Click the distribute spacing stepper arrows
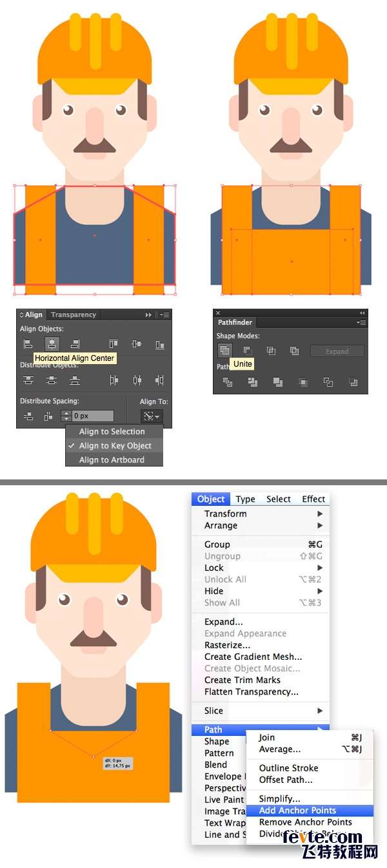 coord(66,416)
